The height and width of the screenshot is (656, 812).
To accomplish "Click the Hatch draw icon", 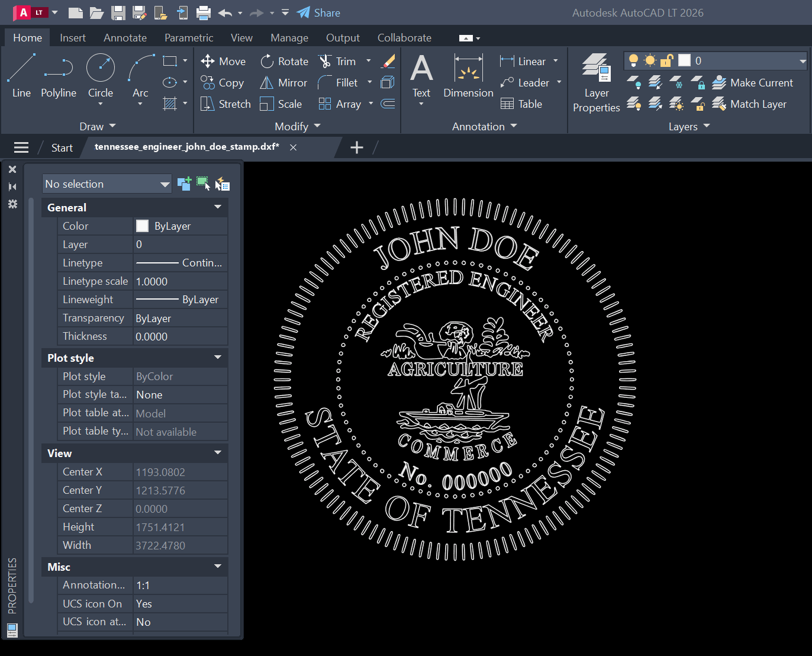I will pos(170,104).
